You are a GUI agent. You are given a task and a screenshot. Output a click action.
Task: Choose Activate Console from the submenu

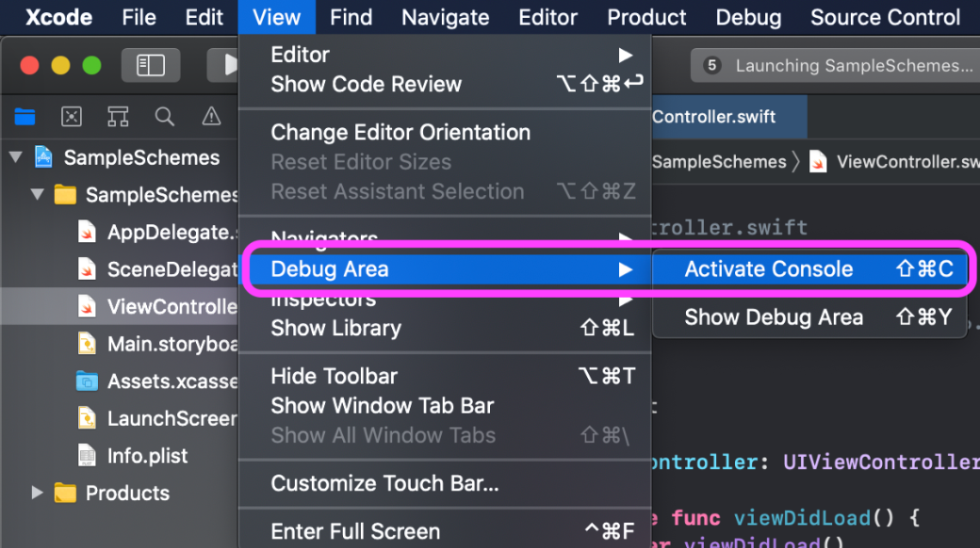pos(810,270)
